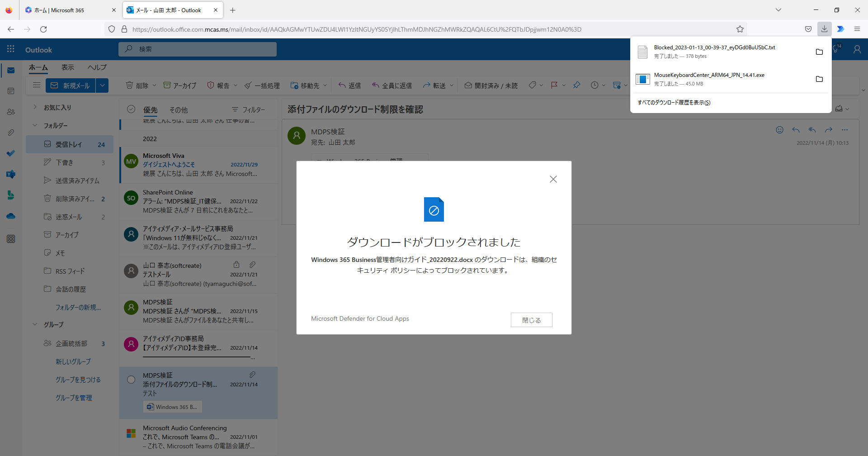Click 全員に返信 toolbar button

(392, 85)
